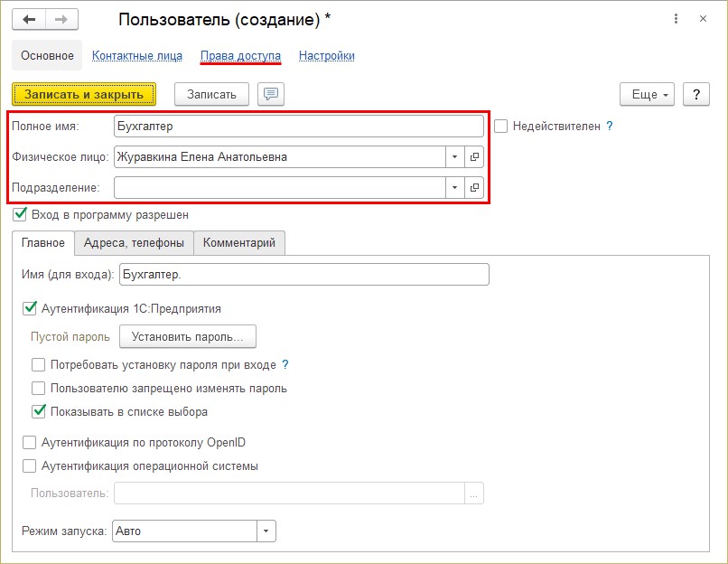This screenshot has height=564, width=728.
Task: Open the Физическое лицо record icon
Action: (x=474, y=157)
